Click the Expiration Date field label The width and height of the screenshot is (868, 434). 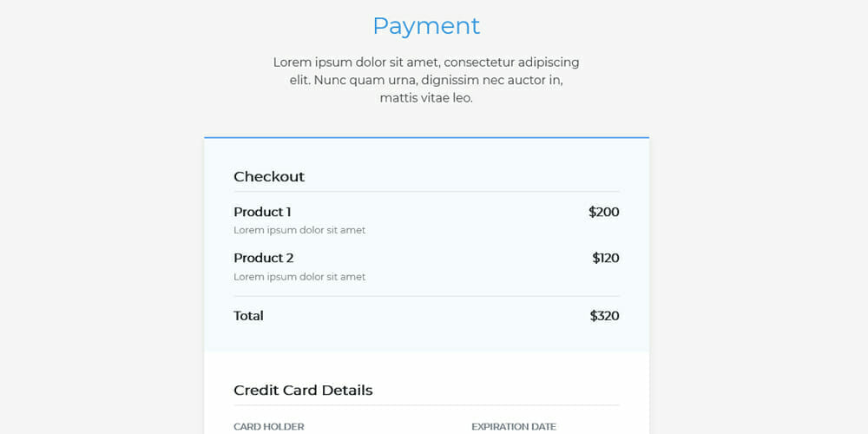514,426
